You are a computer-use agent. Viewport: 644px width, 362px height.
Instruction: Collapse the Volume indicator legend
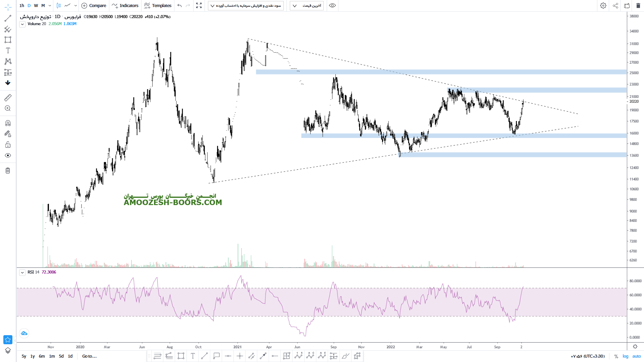[x=22, y=24]
